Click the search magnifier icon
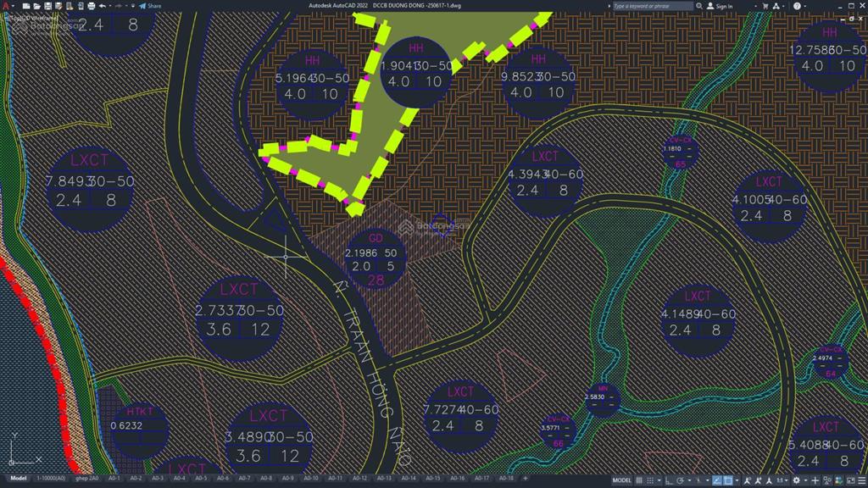This screenshot has width=868, height=488. 699,6
